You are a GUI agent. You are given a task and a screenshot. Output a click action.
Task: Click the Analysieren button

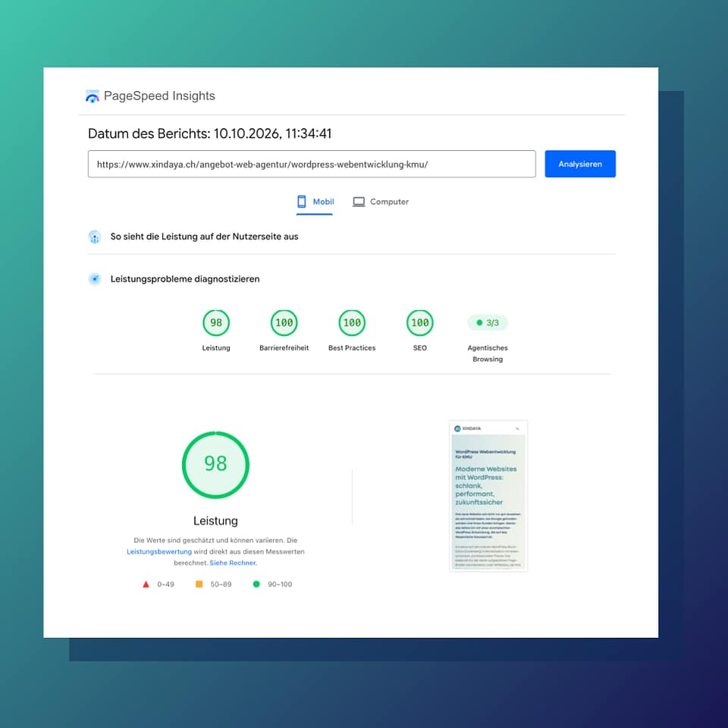coord(580,164)
